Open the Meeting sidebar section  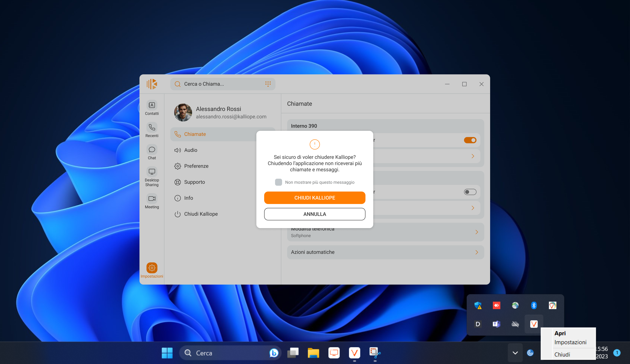tap(152, 201)
